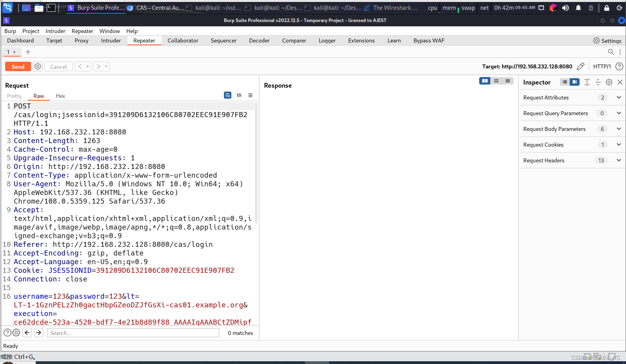626x364 pixels.
Task: Dock Inspector panel to the left
Action: 565,82
